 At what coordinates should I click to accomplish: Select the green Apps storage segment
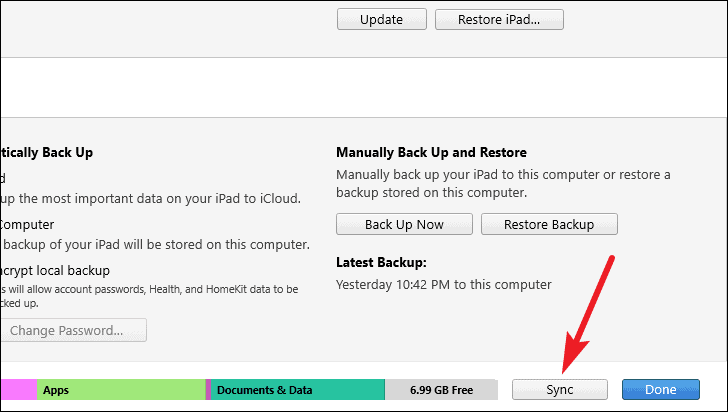point(121,390)
